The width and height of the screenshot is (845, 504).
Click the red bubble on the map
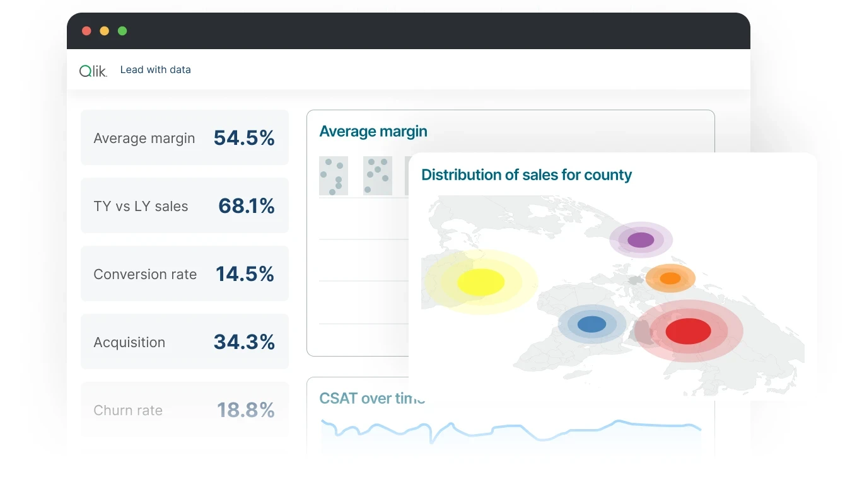688,331
